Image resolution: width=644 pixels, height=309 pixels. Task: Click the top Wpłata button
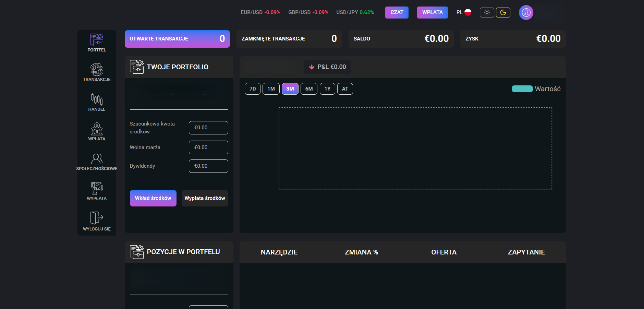point(433,12)
